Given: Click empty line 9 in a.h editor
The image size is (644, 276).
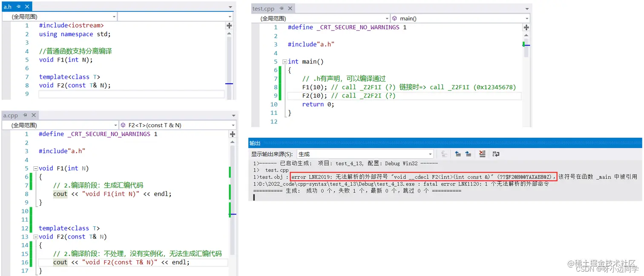Looking at the screenshot, I should (x=132, y=94).
